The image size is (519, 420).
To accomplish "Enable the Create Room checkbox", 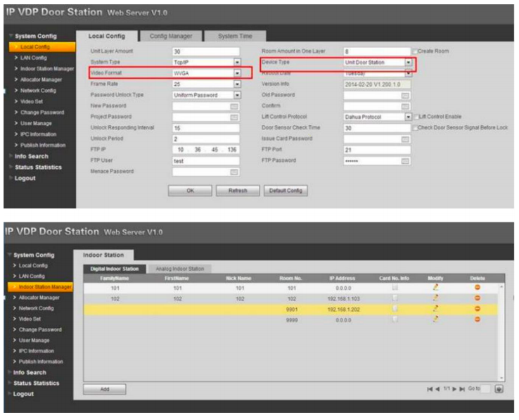I will pos(416,51).
